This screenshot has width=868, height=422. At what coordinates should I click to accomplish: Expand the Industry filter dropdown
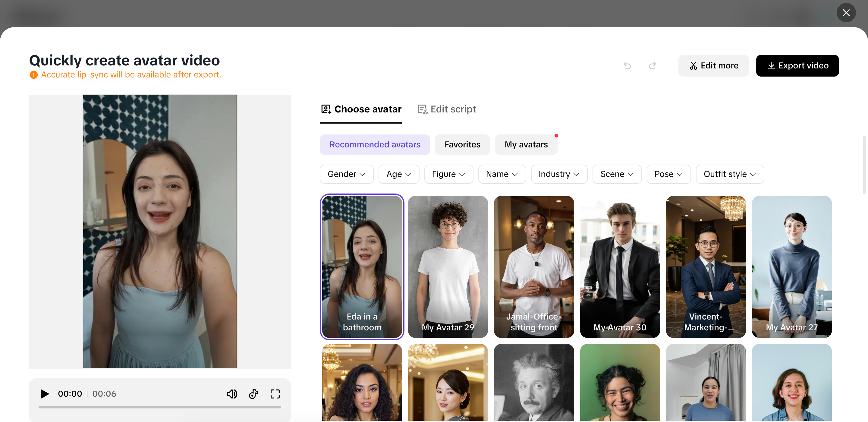[559, 174]
